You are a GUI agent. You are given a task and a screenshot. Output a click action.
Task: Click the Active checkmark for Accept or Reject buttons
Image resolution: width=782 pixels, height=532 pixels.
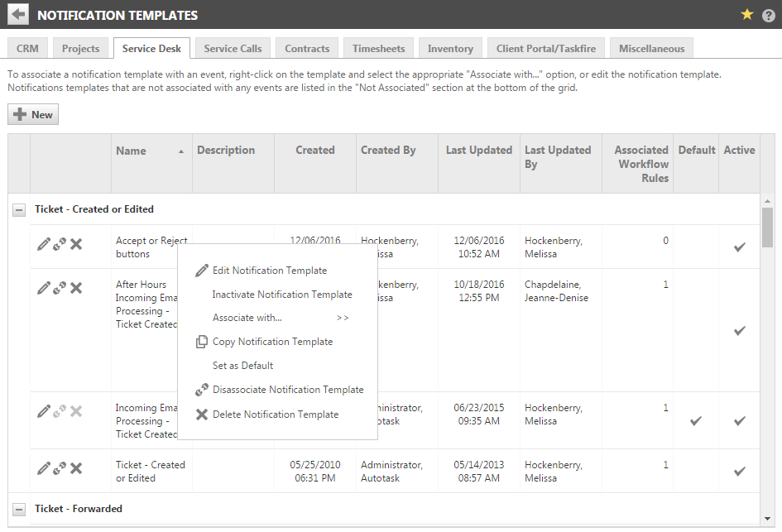[739, 247]
